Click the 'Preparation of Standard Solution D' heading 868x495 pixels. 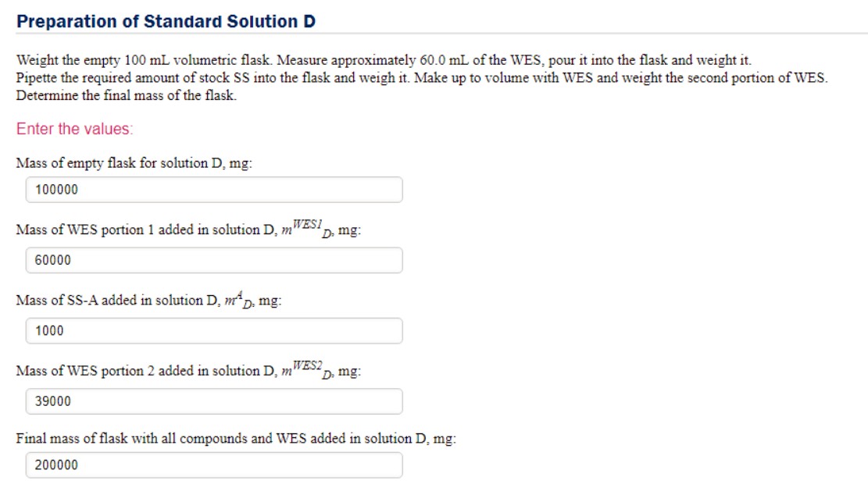coord(166,22)
